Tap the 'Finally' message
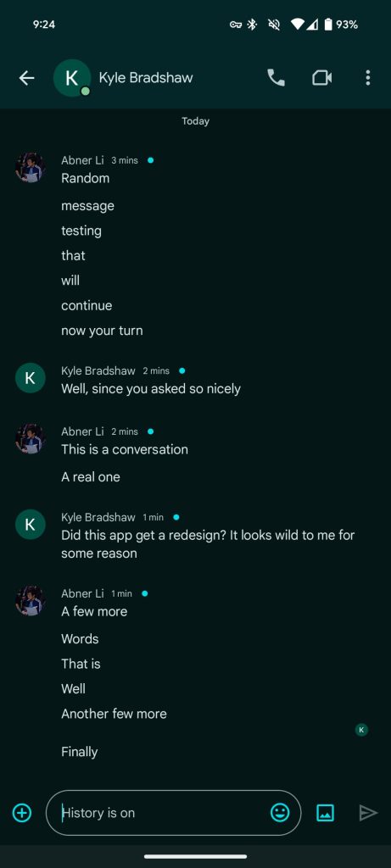The width and height of the screenshot is (391, 868). pyautogui.click(x=79, y=752)
